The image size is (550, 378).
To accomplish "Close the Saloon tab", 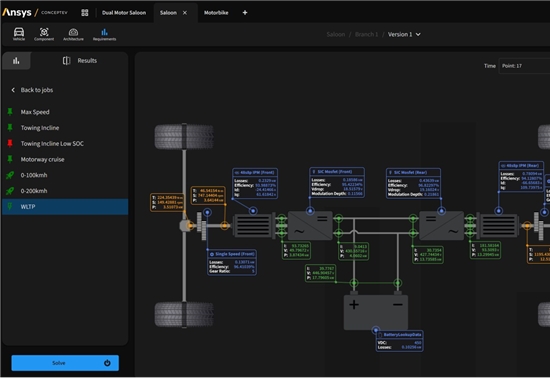I will pyautogui.click(x=185, y=13).
